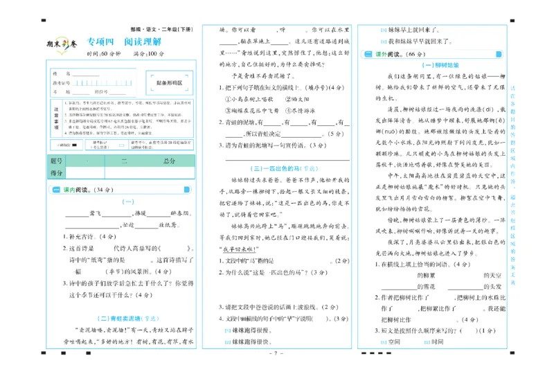Click the sentence 于是青蛙不再卖泥塘了。
554x392 pixels.
tap(263, 76)
